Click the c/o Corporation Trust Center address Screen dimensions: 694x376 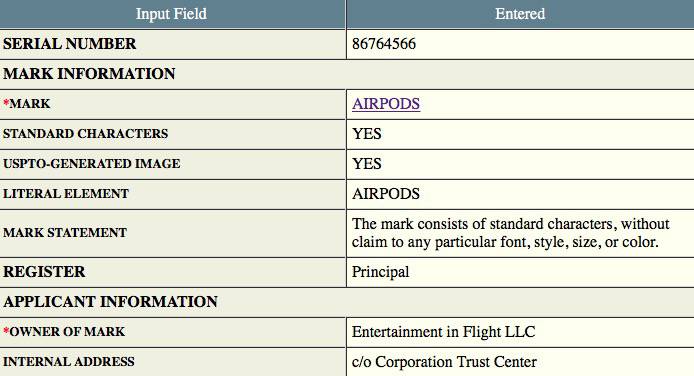(x=444, y=362)
